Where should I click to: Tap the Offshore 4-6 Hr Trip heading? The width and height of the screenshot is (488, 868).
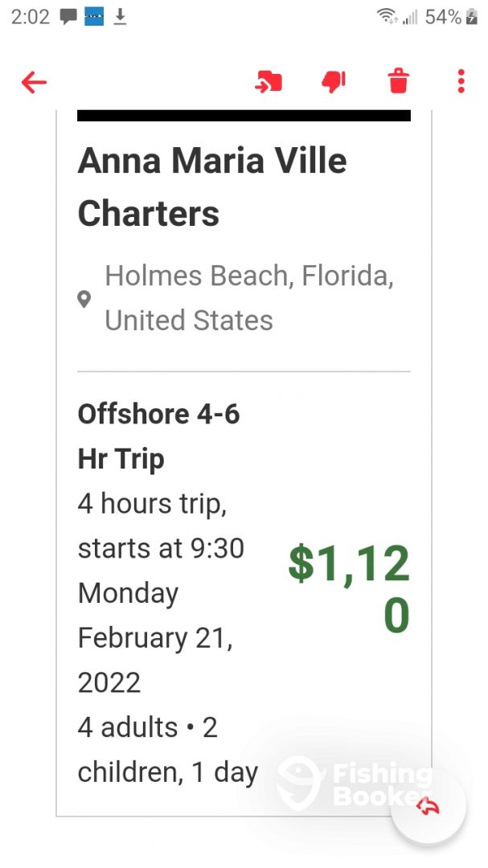[159, 436]
